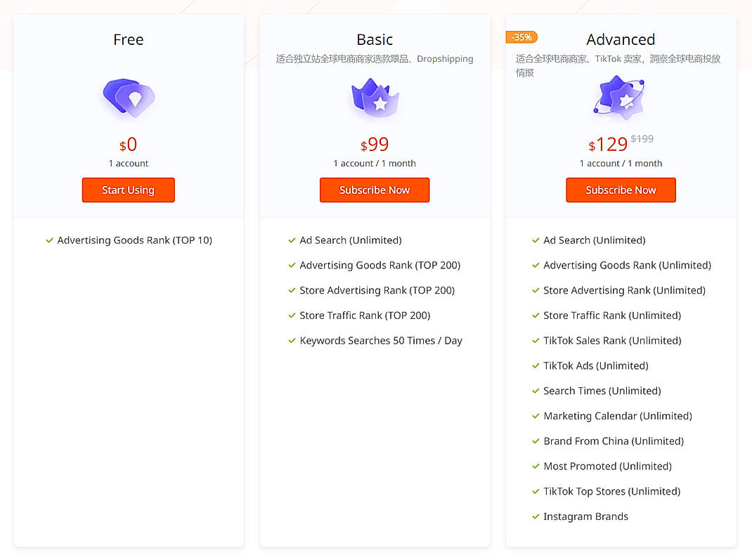The image size is (752, 560).
Task: Click the checkmark beside Marketing Calendar
Action: (535, 416)
